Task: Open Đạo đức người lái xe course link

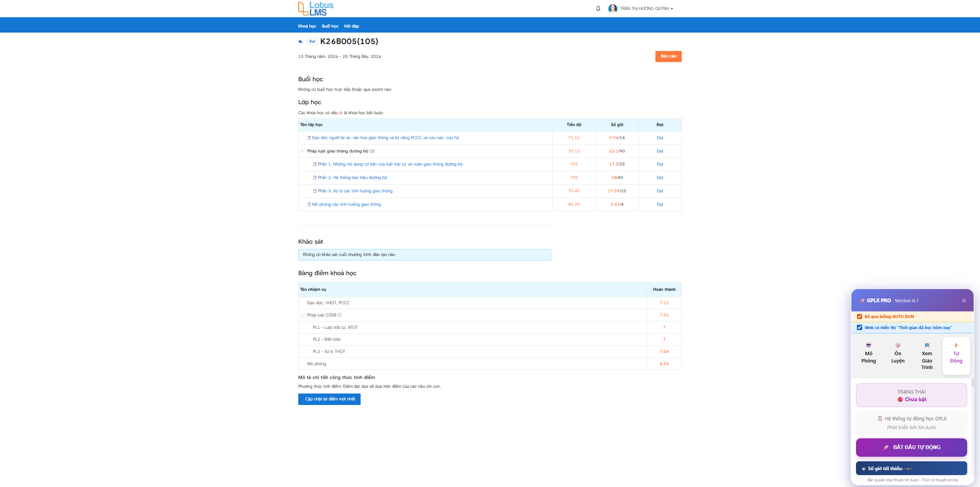Action: pyautogui.click(x=385, y=138)
